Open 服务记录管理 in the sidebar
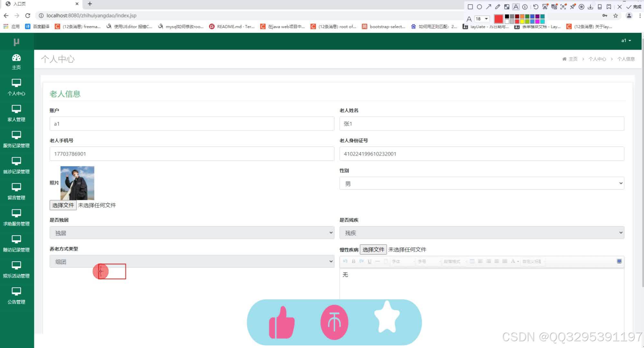The height and width of the screenshot is (348, 644). point(16,140)
